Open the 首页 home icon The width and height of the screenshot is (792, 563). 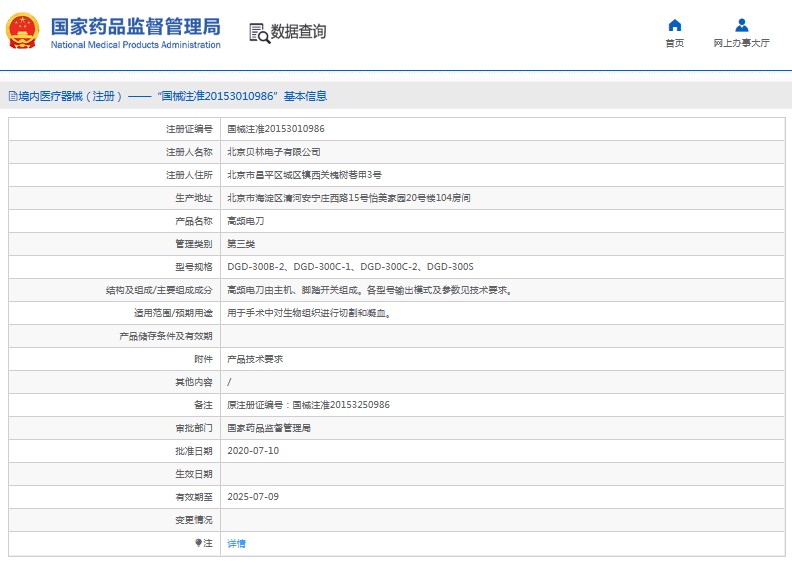coord(675,25)
